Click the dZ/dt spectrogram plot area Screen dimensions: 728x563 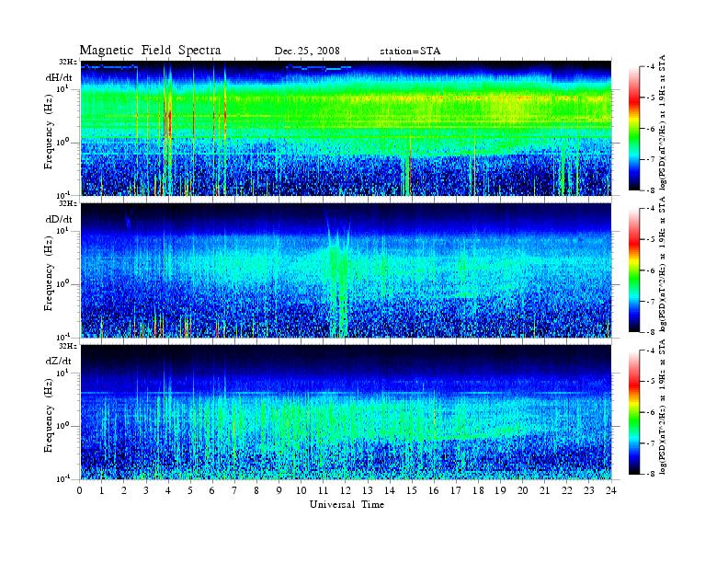tap(347, 412)
